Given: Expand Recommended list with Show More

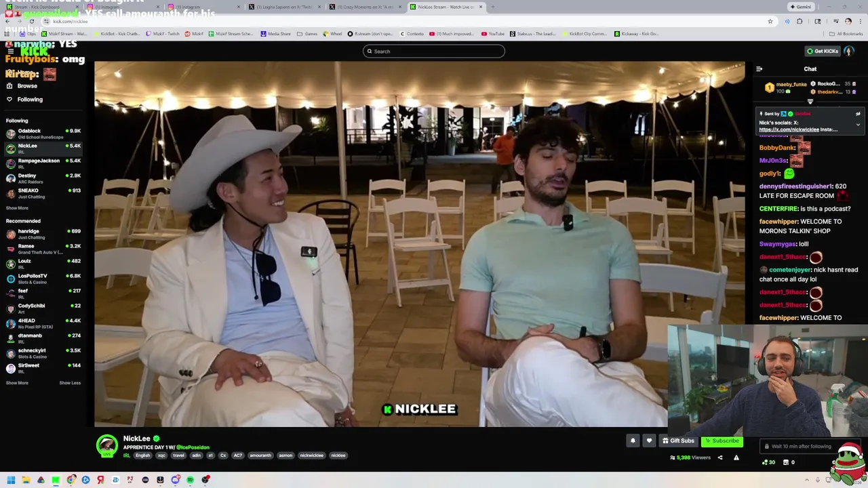Looking at the screenshot, I should pyautogui.click(x=17, y=383).
